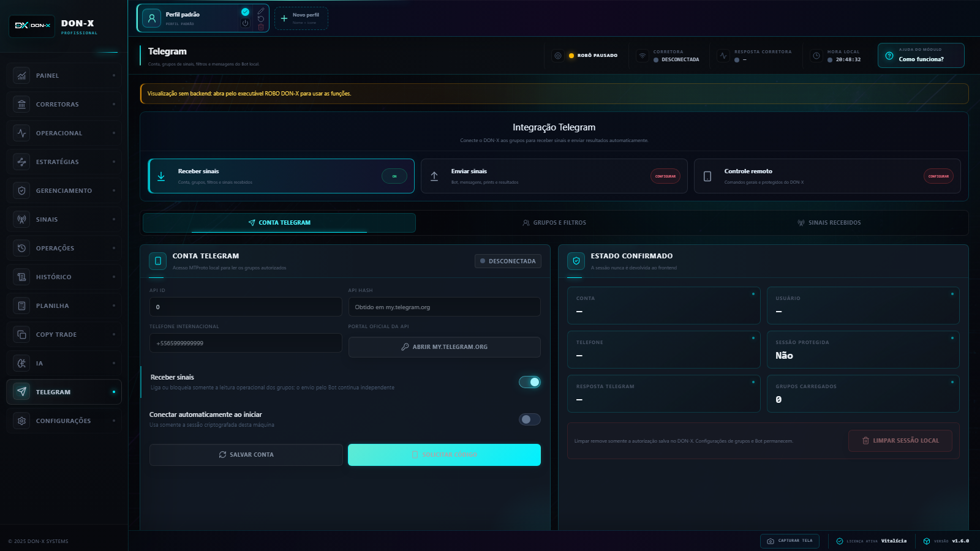
Task: Click the Planilha spreadsheet icon
Action: (21, 305)
